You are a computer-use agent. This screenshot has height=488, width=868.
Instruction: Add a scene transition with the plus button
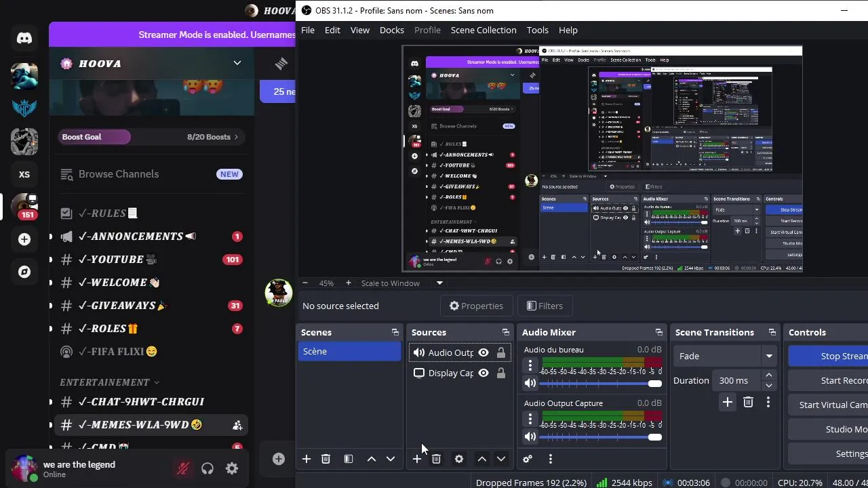coord(728,402)
